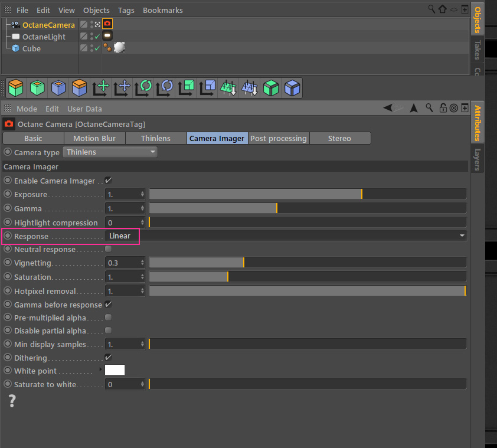Click the Saturate to white stepper arrows

[142, 384]
